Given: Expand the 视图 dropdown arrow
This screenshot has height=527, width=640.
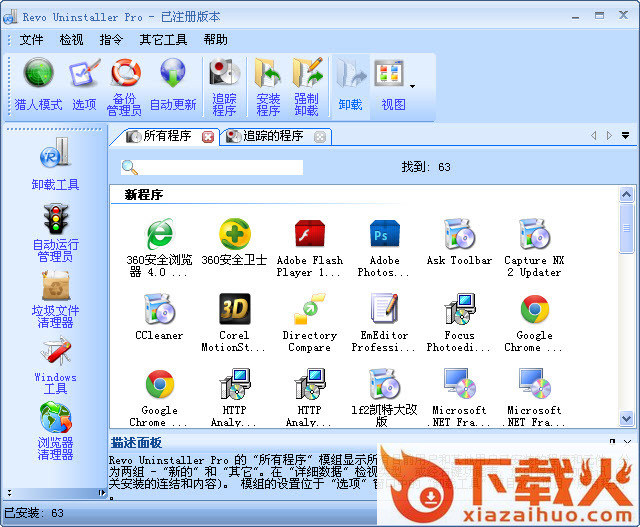Looking at the screenshot, I should 412,86.
